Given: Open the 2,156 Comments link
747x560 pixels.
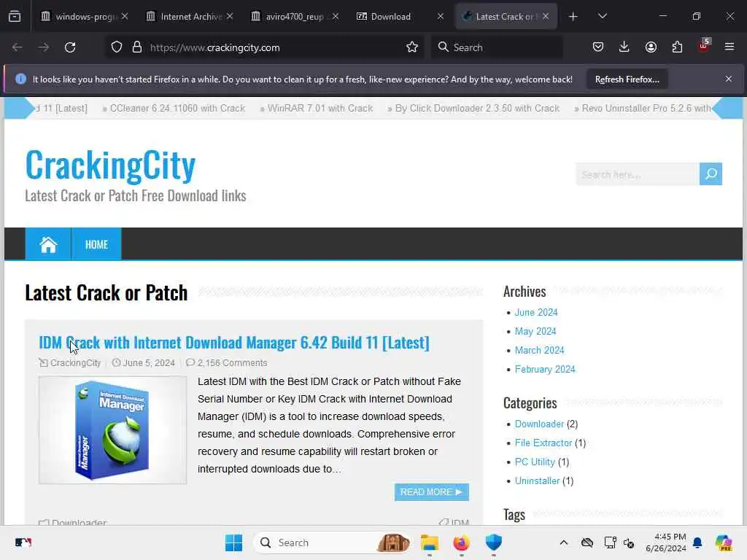Looking at the screenshot, I should [233, 363].
